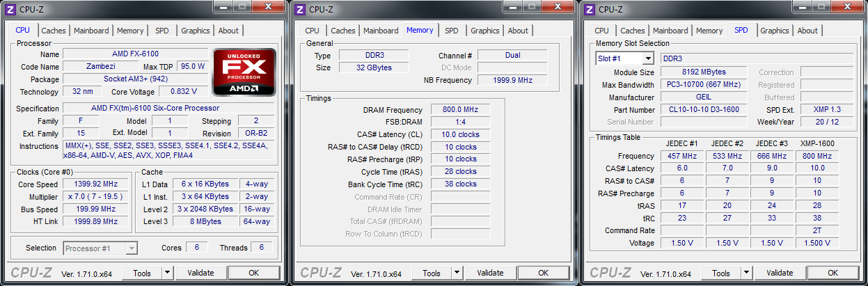Select CPU tab in the Memory window
Viewport: 868px width, 286px height.
tap(312, 31)
